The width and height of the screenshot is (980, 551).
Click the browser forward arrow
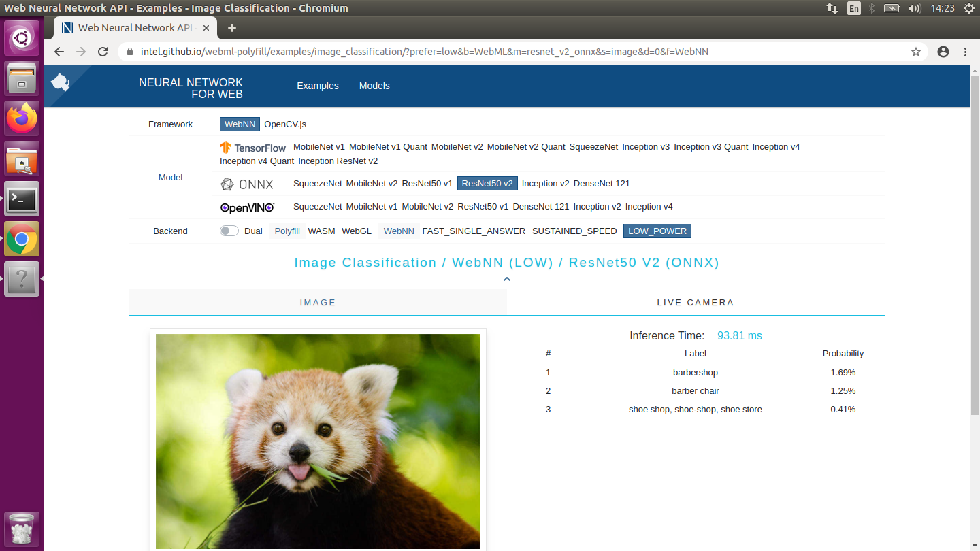[x=81, y=52]
